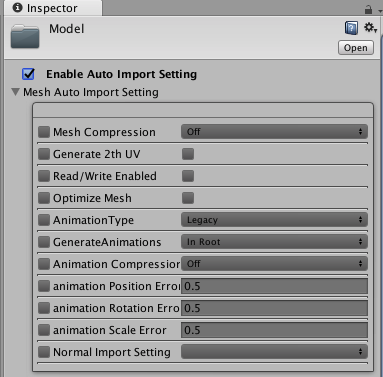The width and height of the screenshot is (383, 377).
Task: Click the animation Scale Error field
Action: point(274,330)
